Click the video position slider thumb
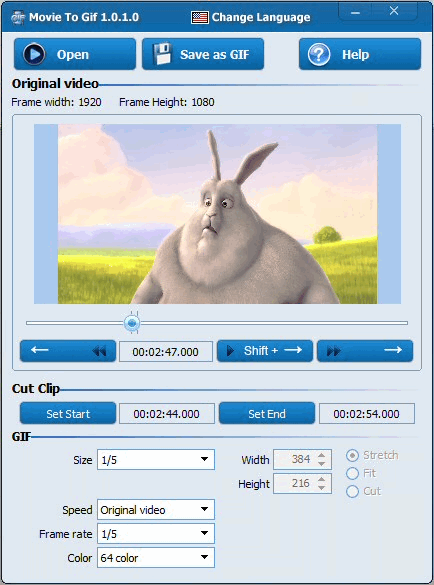Screen dimensions: 434x585 pyautogui.click(x=132, y=323)
